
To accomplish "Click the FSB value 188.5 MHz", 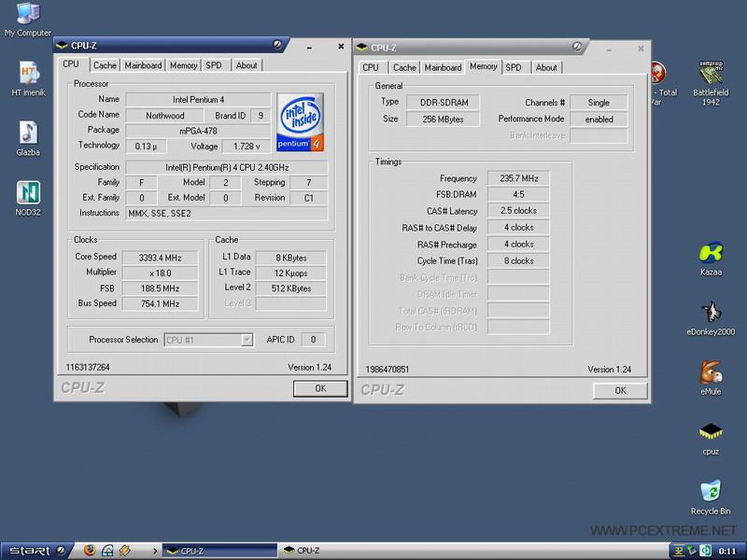I will tap(160, 288).
